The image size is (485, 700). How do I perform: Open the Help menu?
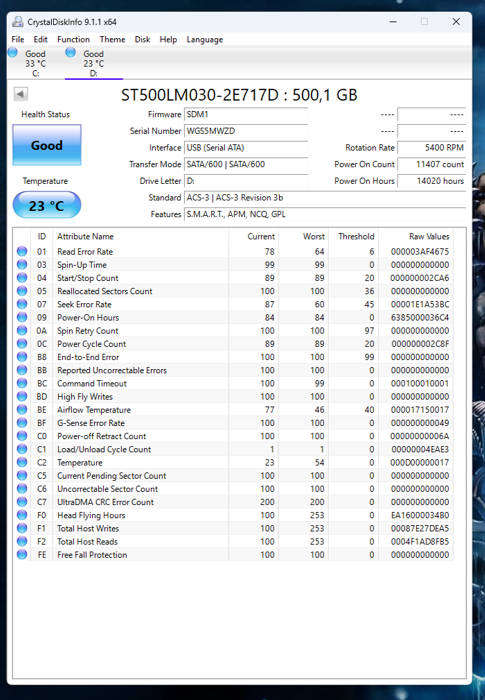click(168, 39)
